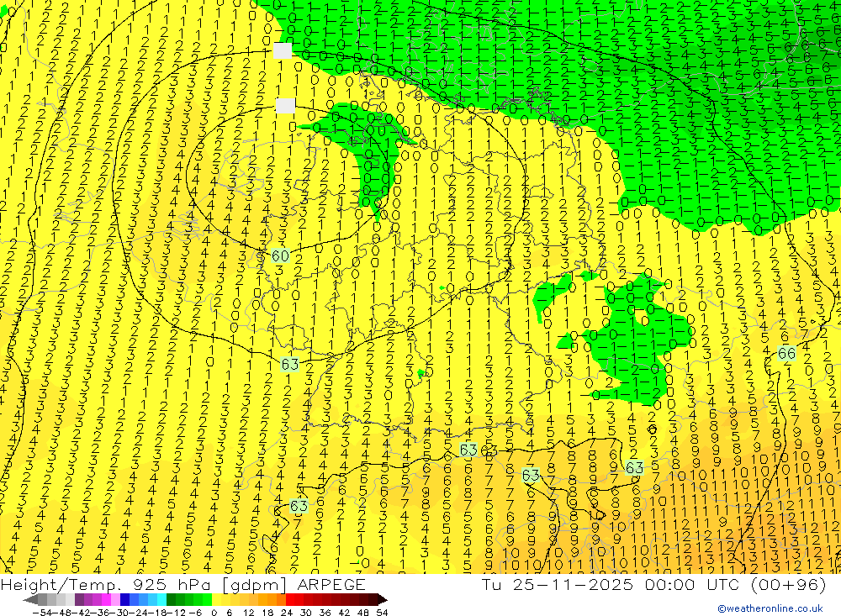Click the scale value 54 on the legend
This screenshot has width=841, height=616.
pos(382,613)
